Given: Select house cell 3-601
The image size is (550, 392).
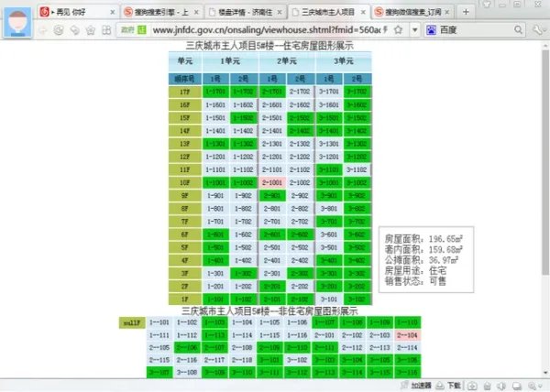Looking at the screenshot, I should 329,234.
